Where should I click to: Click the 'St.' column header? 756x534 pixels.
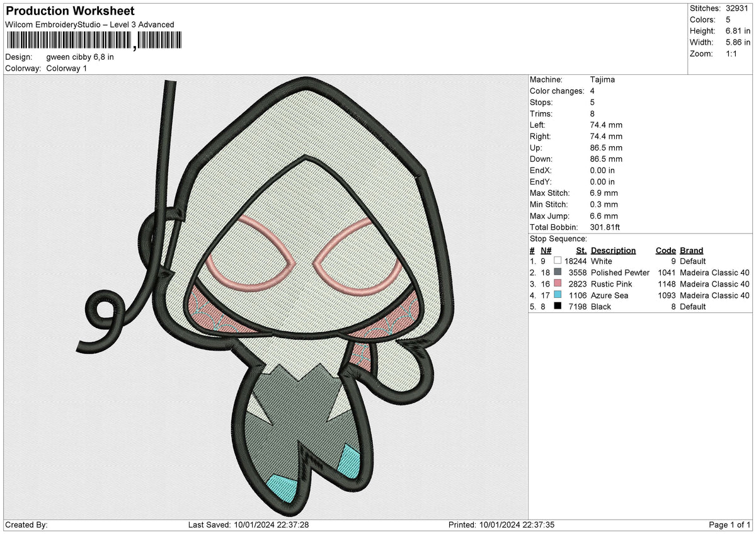point(581,250)
